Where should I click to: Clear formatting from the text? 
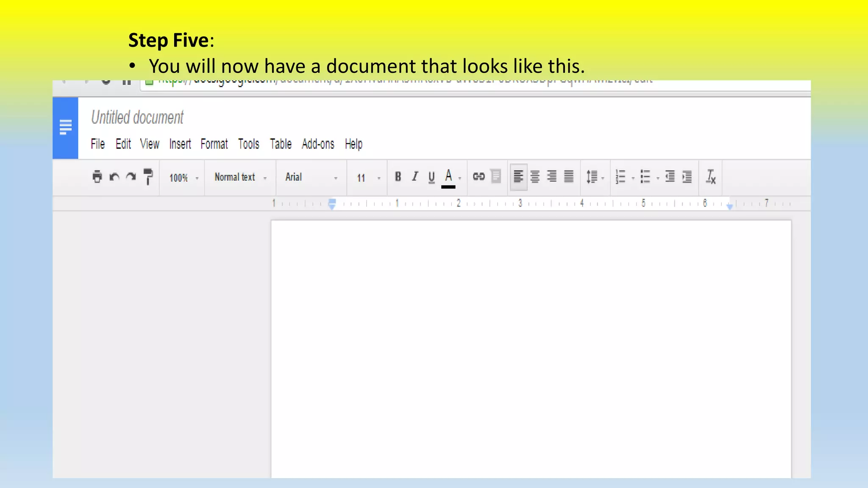pyautogui.click(x=711, y=177)
